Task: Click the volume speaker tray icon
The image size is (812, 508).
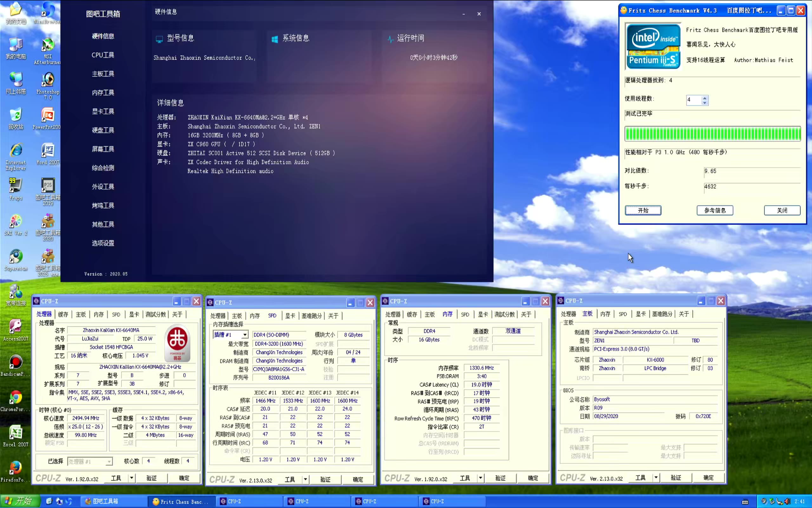Action: (x=787, y=501)
